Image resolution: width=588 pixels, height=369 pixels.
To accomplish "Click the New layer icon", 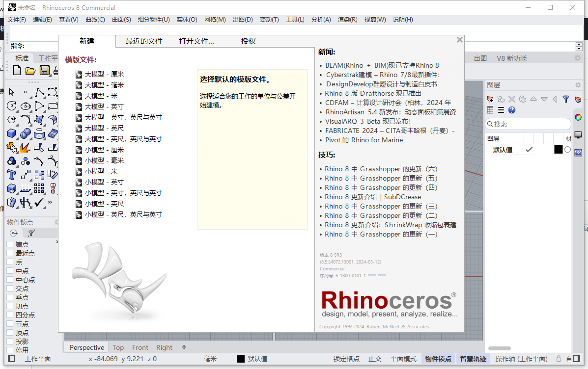I will (x=490, y=99).
